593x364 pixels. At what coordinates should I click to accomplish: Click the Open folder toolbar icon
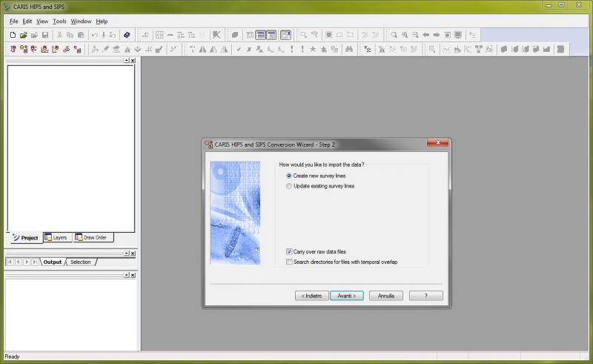point(24,35)
